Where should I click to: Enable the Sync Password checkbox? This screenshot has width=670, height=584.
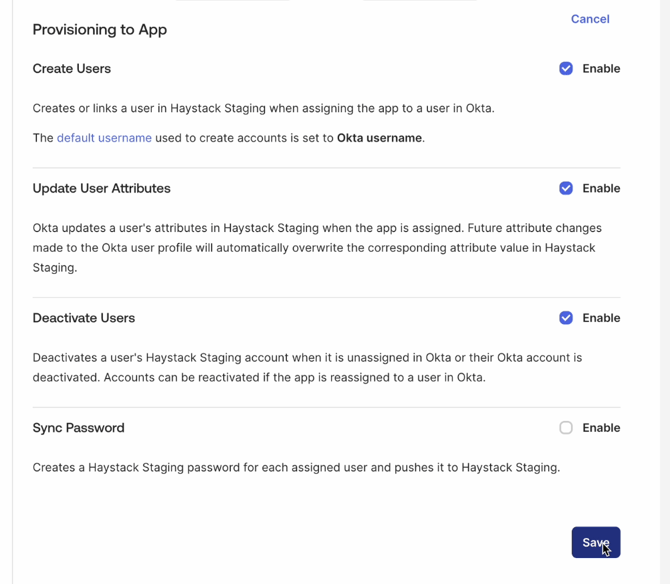566,428
